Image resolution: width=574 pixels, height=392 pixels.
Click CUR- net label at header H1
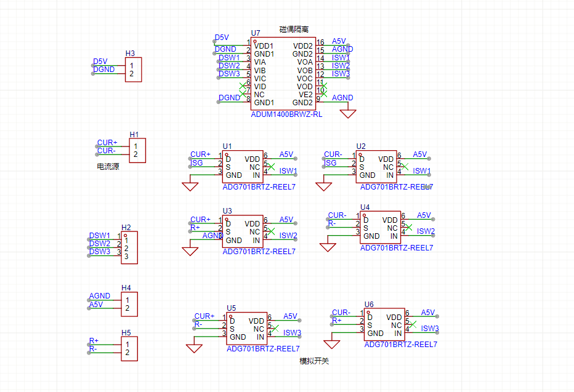coord(106,151)
